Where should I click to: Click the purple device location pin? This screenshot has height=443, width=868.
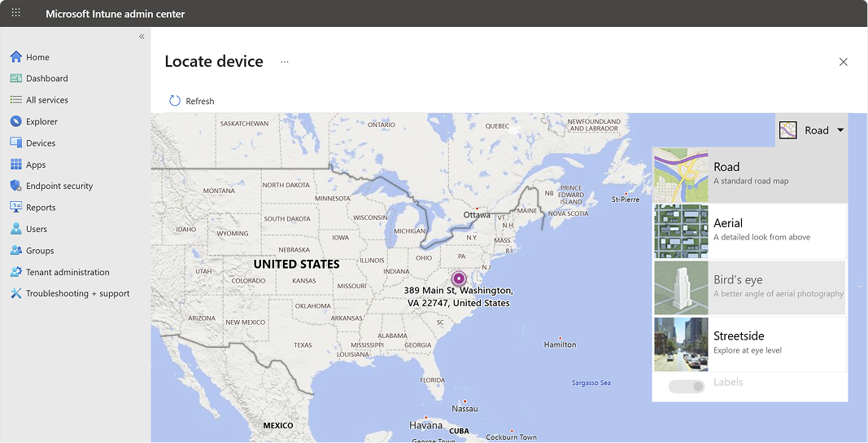click(x=459, y=279)
